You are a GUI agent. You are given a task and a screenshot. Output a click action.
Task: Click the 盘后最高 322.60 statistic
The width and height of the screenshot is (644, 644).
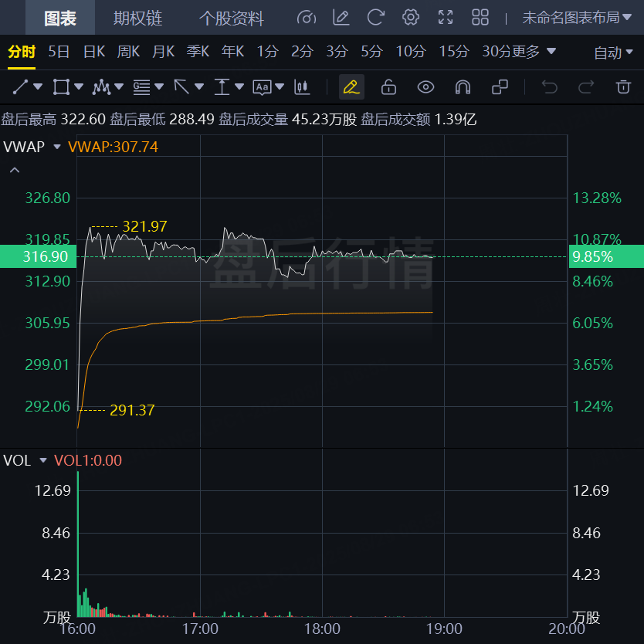coord(53,120)
